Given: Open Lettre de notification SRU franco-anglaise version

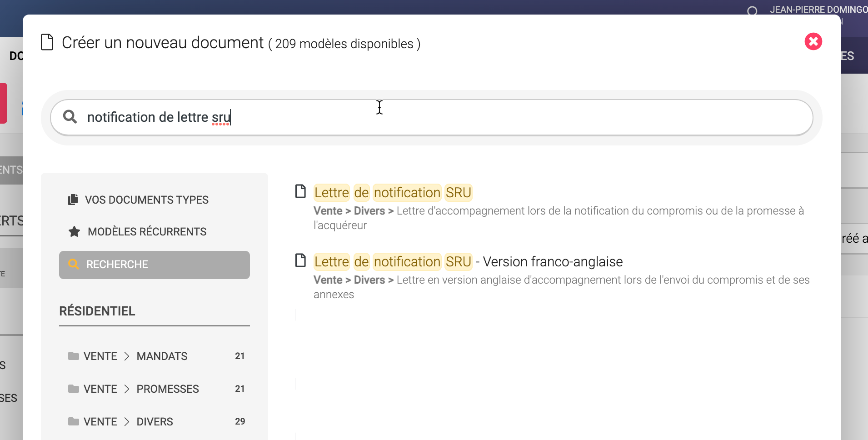Looking at the screenshot, I should pos(468,262).
